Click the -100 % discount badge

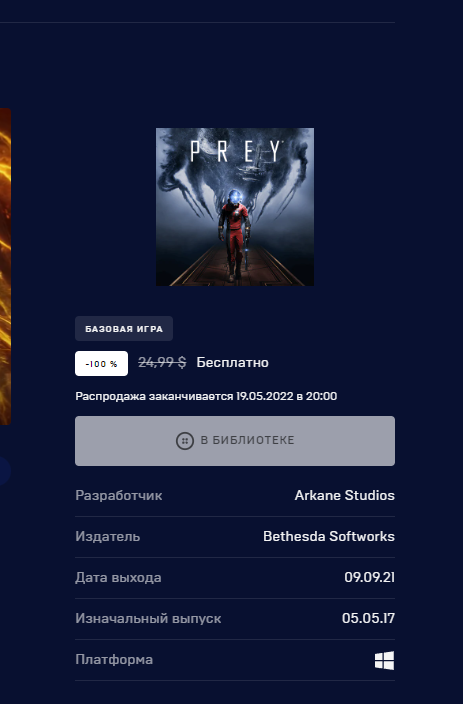101,364
